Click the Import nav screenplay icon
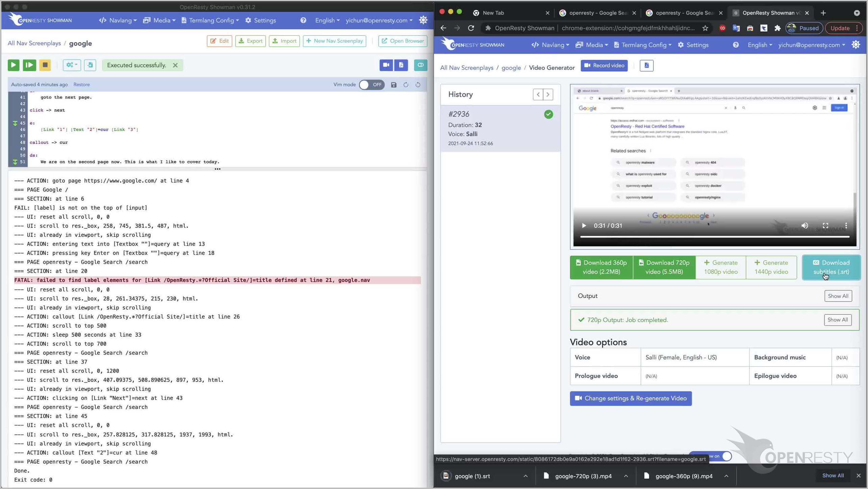Viewport: 868px width, 489px height. tap(284, 41)
